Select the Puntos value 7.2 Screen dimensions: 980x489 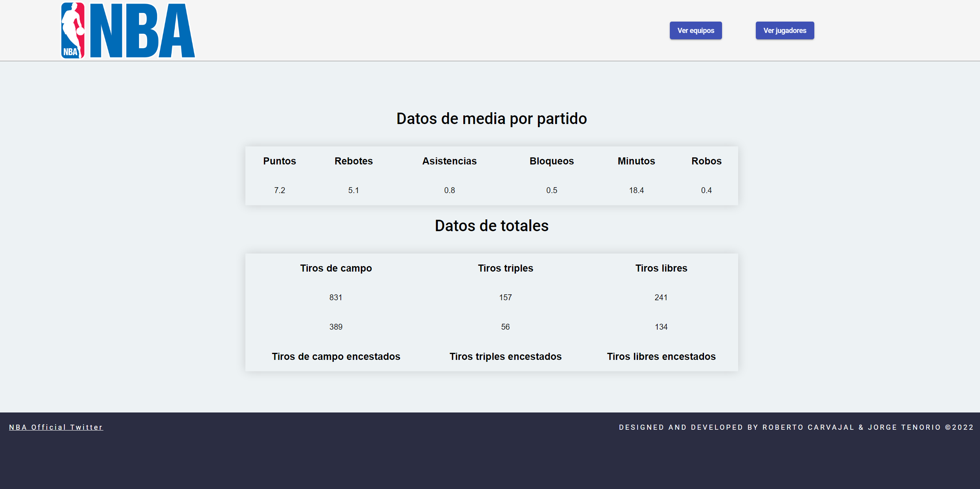point(280,190)
